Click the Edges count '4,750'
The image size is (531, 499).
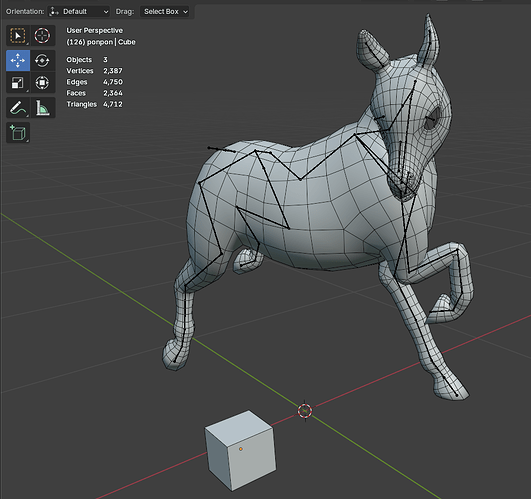[113, 82]
